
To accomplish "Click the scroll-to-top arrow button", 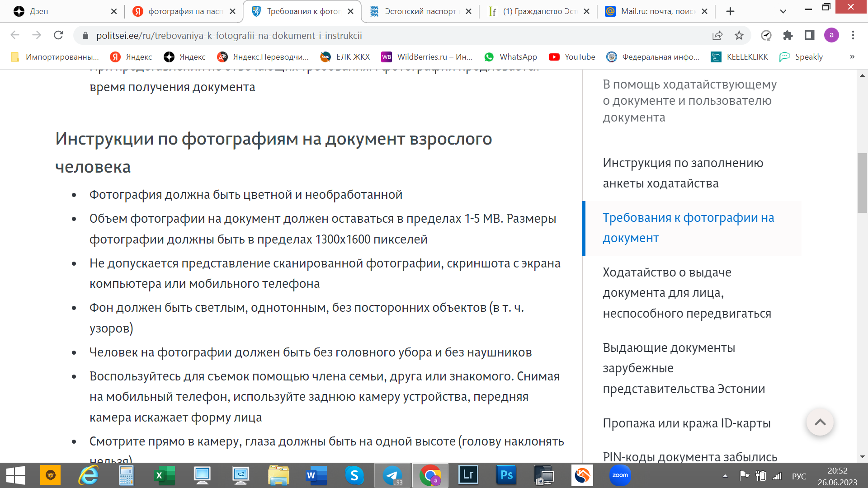I will pos(820,422).
